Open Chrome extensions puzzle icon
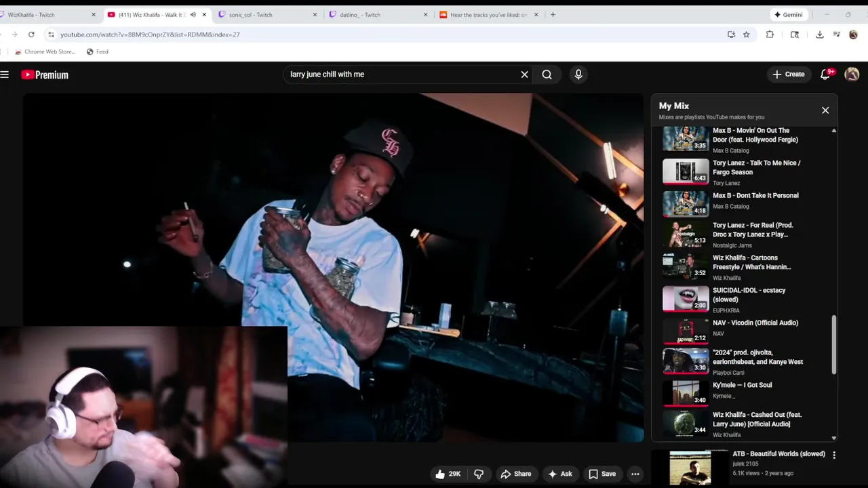The image size is (868, 488). (x=770, y=35)
